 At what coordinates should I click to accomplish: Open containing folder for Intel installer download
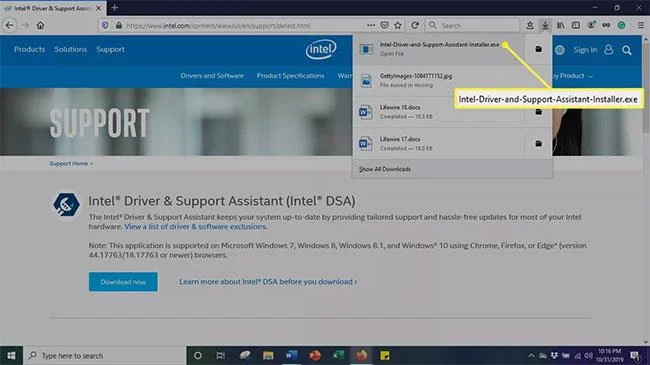[538, 49]
